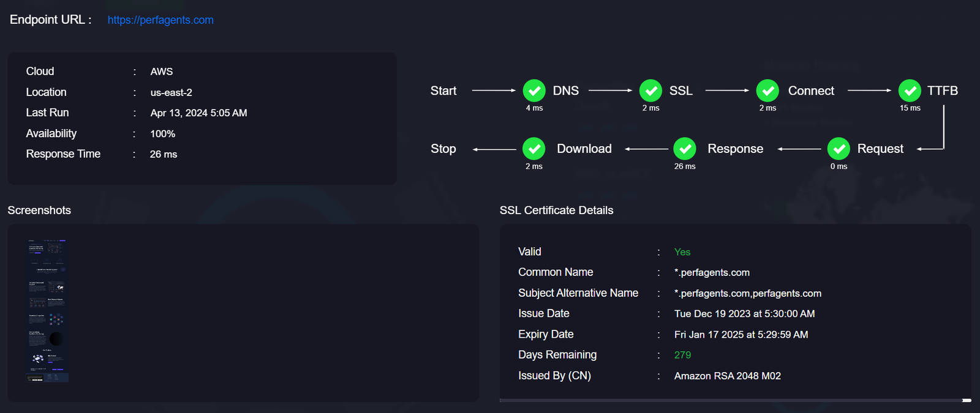
Task: Click the green Yes valid status
Action: [x=682, y=252]
